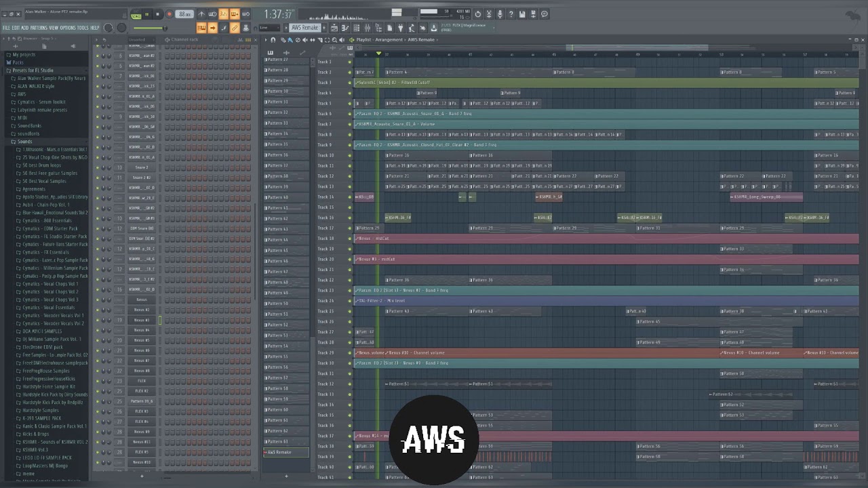
Task: Collapse Presets for FL Studio folder
Action: [33, 70]
